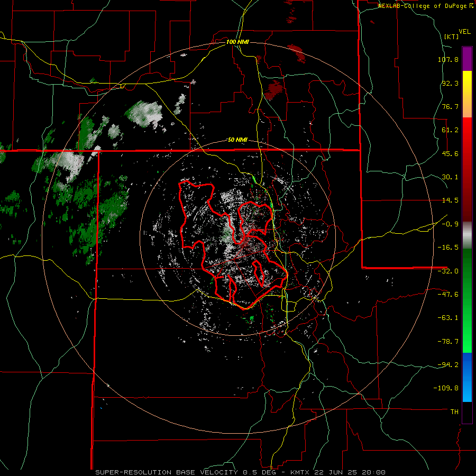
Task: Click the 50 NMI range ring label
Action: coord(237,140)
